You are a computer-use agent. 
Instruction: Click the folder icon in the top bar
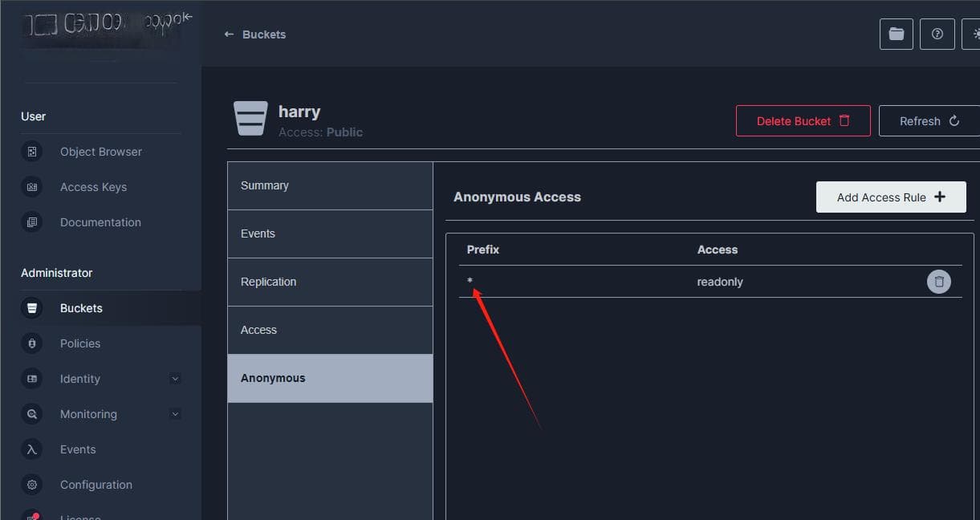[897, 34]
